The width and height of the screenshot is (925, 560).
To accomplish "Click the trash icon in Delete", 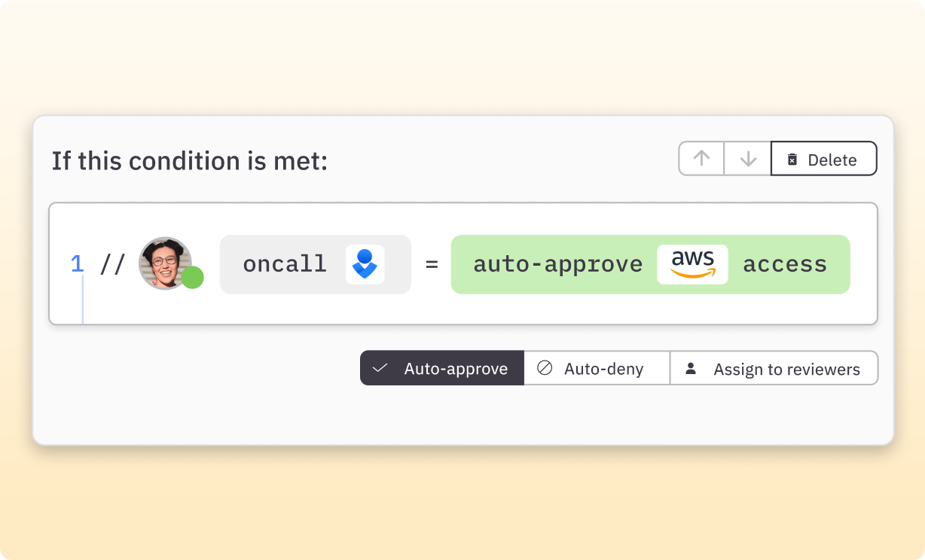I will (792, 160).
